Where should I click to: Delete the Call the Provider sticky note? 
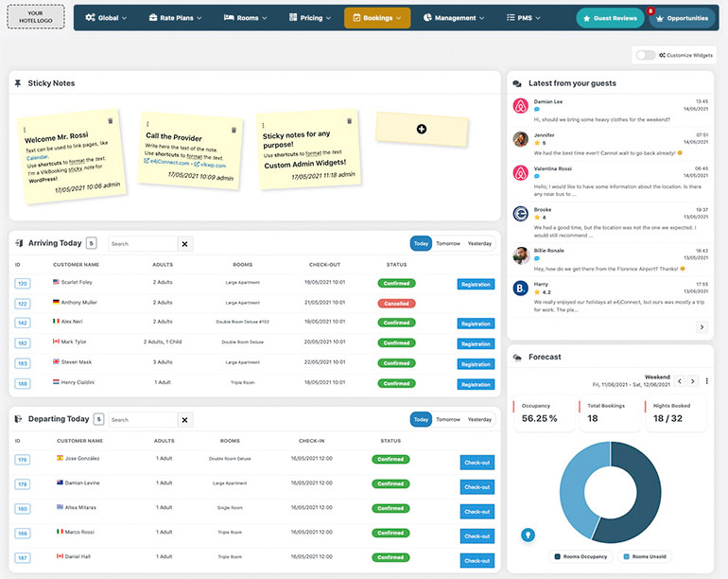click(x=234, y=131)
